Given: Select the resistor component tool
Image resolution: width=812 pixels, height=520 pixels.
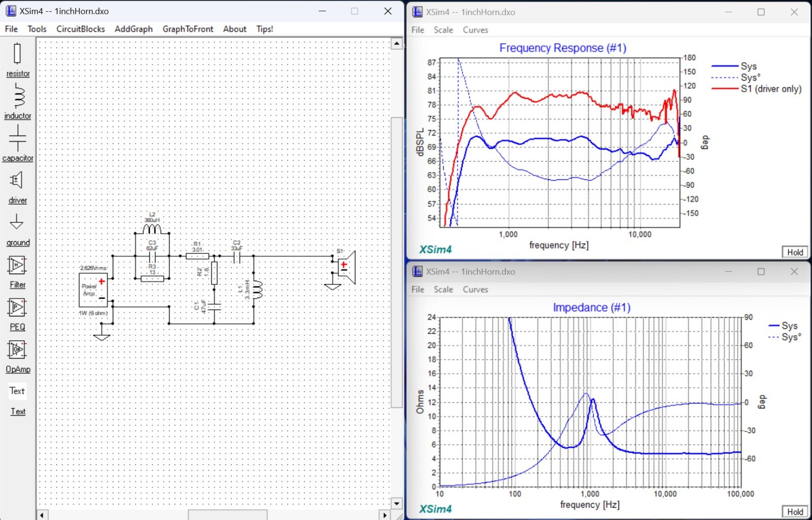Looking at the screenshot, I should 18,60.
